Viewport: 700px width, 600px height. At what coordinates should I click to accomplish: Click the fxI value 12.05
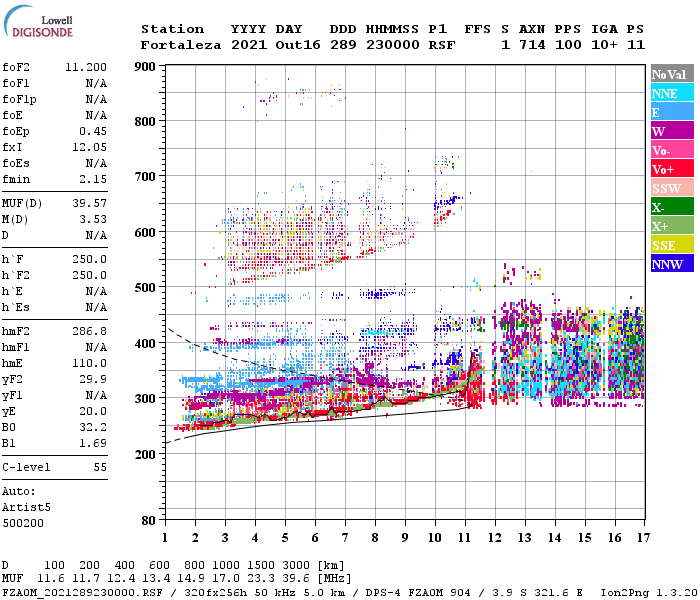pos(89,147)
